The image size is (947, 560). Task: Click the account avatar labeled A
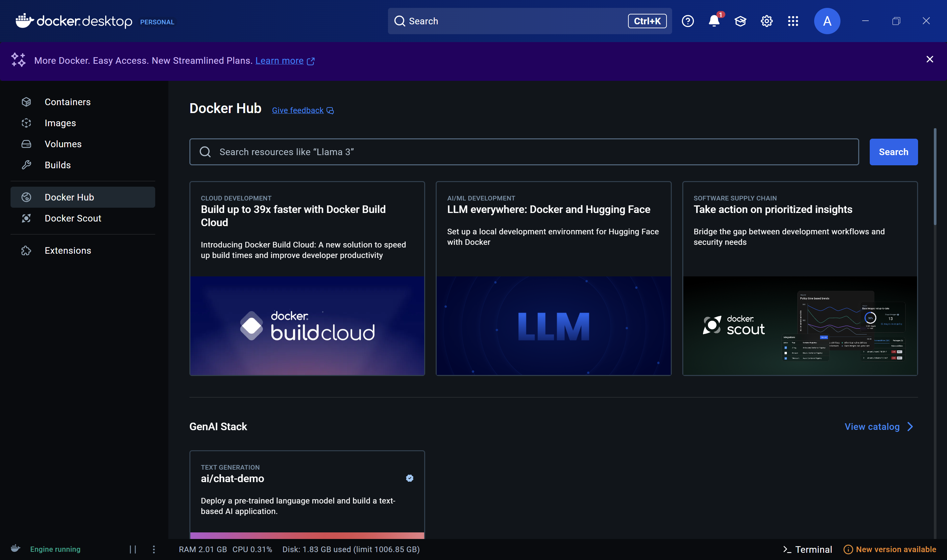tap(827, 21)
